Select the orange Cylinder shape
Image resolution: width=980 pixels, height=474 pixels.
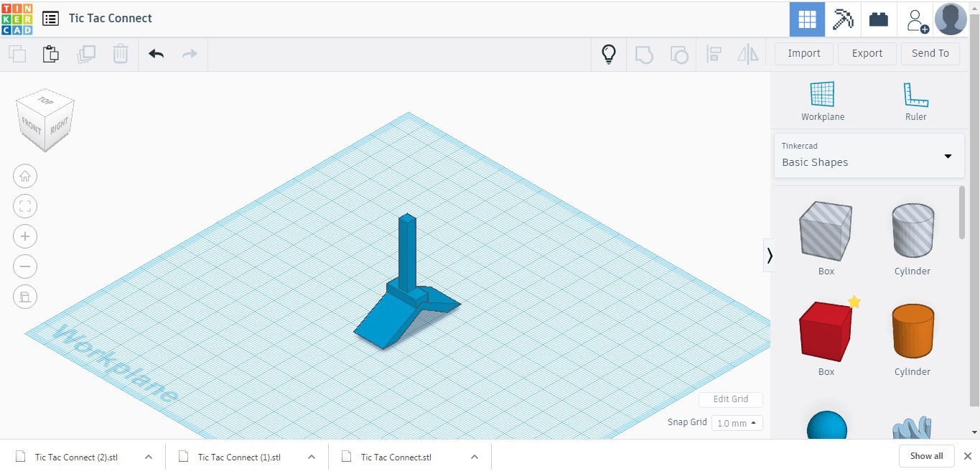[x=912, y=332]
